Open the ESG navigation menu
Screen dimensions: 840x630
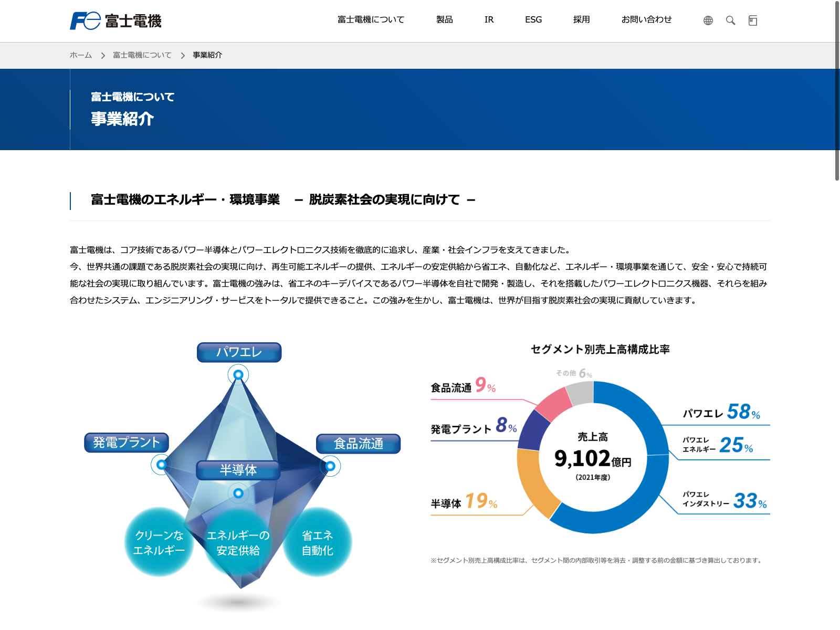tap(533, 20)
